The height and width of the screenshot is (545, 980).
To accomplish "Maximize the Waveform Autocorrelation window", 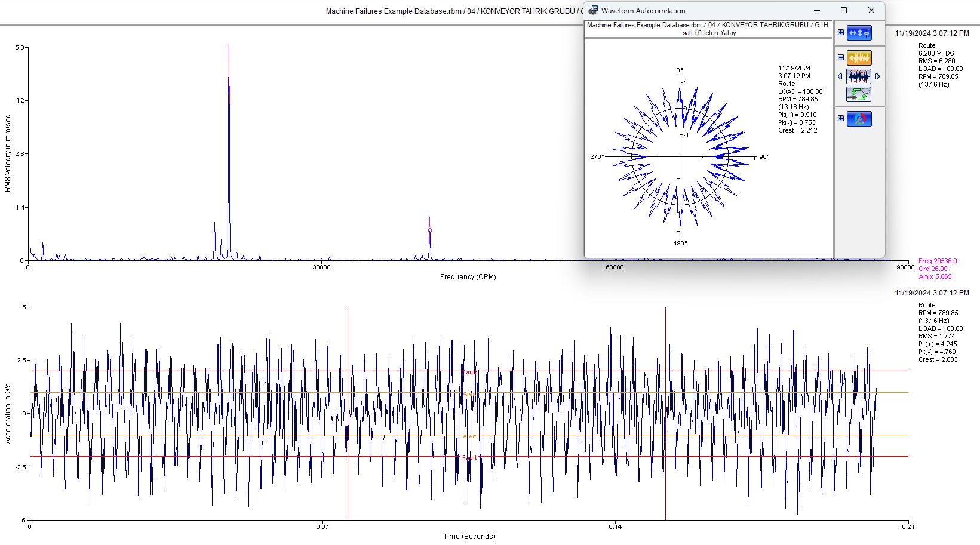I will (844, 10).
